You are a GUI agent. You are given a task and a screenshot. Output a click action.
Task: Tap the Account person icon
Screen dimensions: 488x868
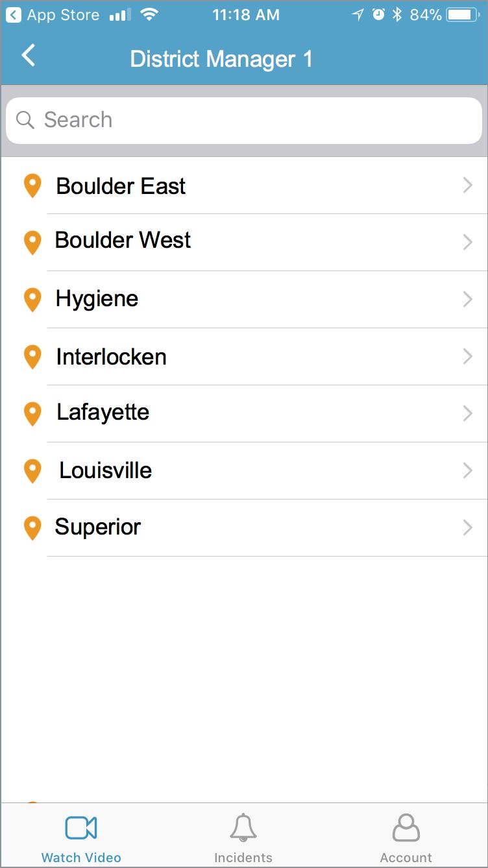click(406, 828)
